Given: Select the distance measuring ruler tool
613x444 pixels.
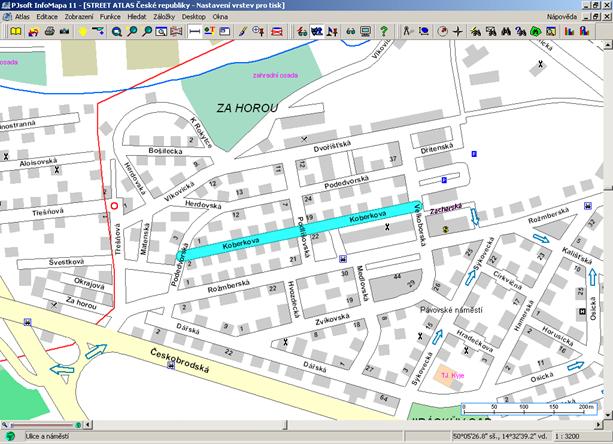Looking at the screenshot, I should (196, 32).
